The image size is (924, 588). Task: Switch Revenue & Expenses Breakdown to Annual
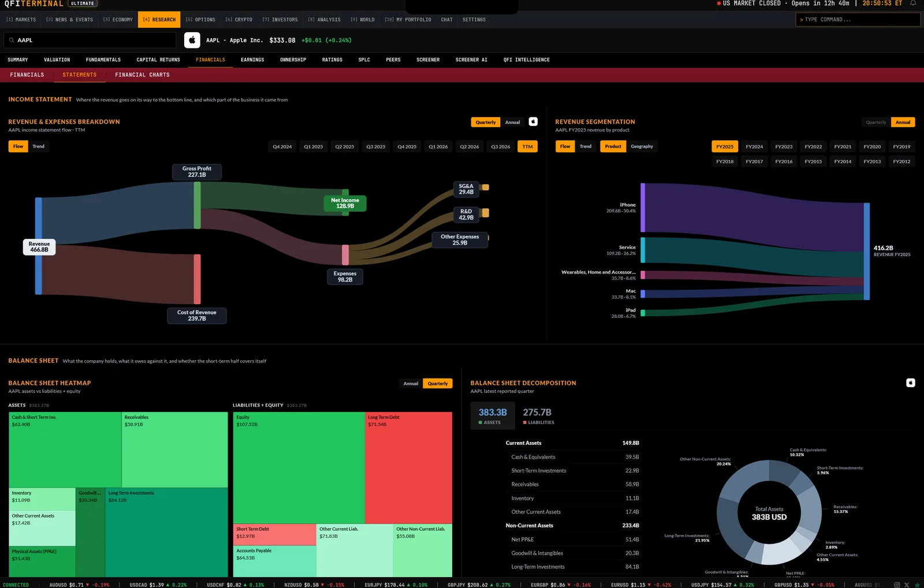513,122
